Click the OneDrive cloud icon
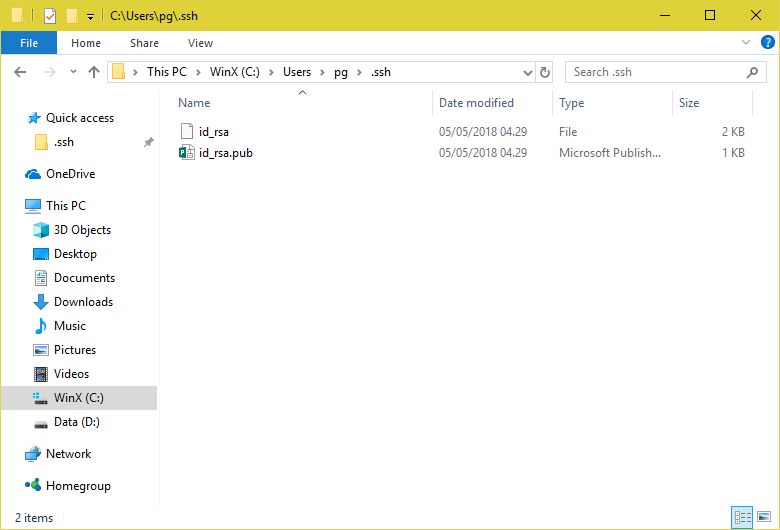The height and width of the screenshot is (530, 780). (33, 174)
